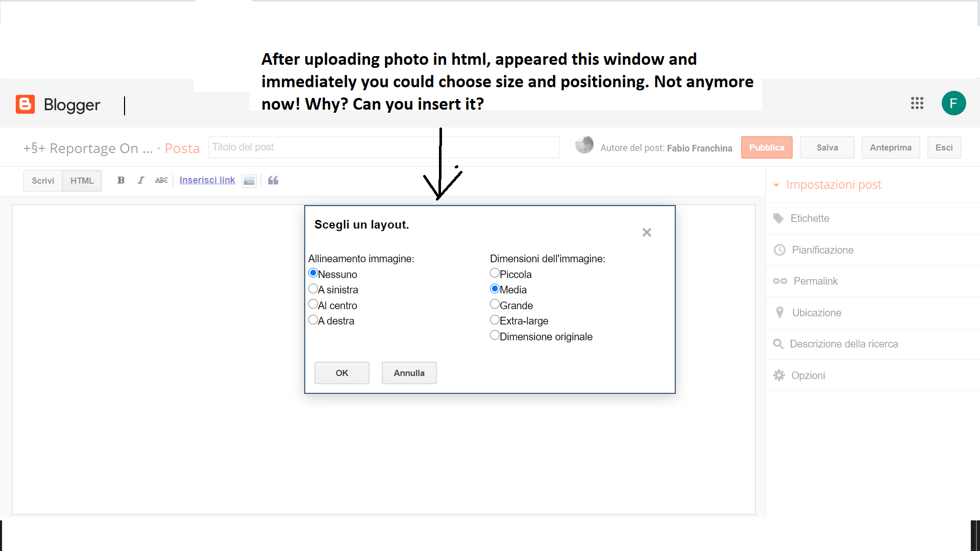Choose Dimensione originale size option

click(495, 336)
